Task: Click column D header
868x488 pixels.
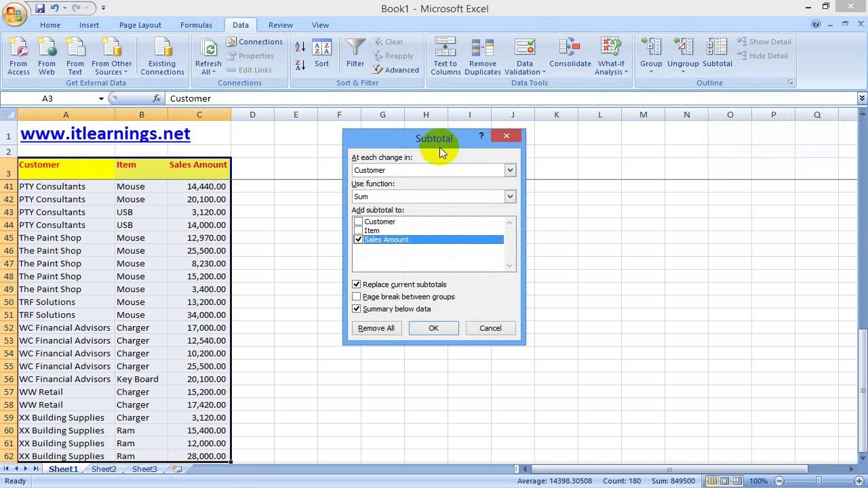Action: point(252,115)
